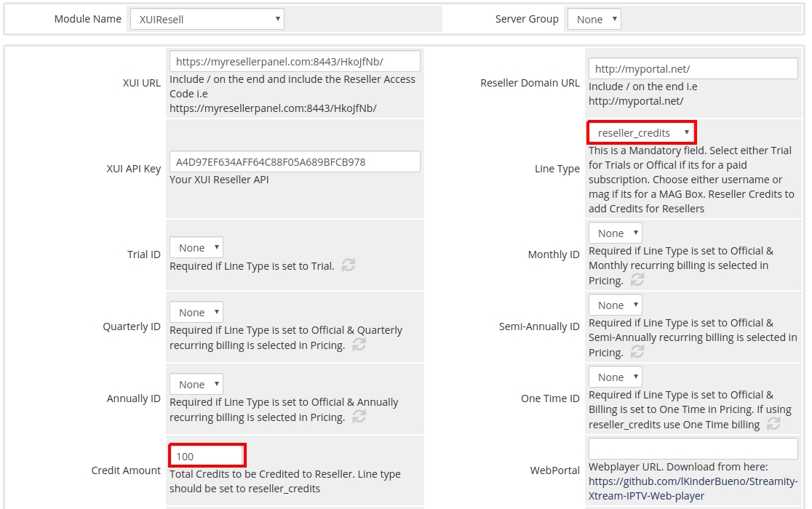This screenshot has width=812, height=509.
Task: Refresh the Semi-Annually ID list
Action: (x=637, y=352)
